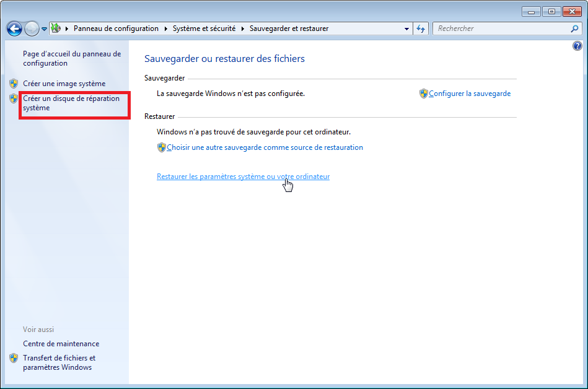
Task: Click shield icon beside Créer un disque de réparation
Action: (14, 98)
